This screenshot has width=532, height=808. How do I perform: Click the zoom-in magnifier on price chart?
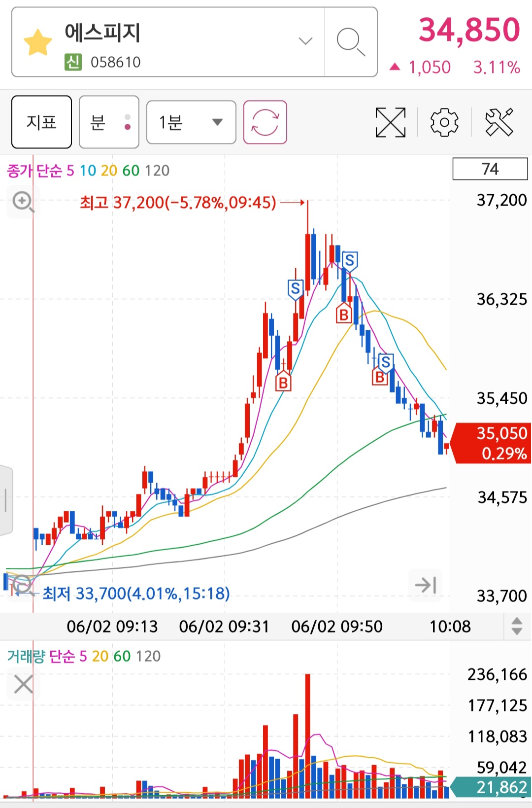tap(23, 202)
